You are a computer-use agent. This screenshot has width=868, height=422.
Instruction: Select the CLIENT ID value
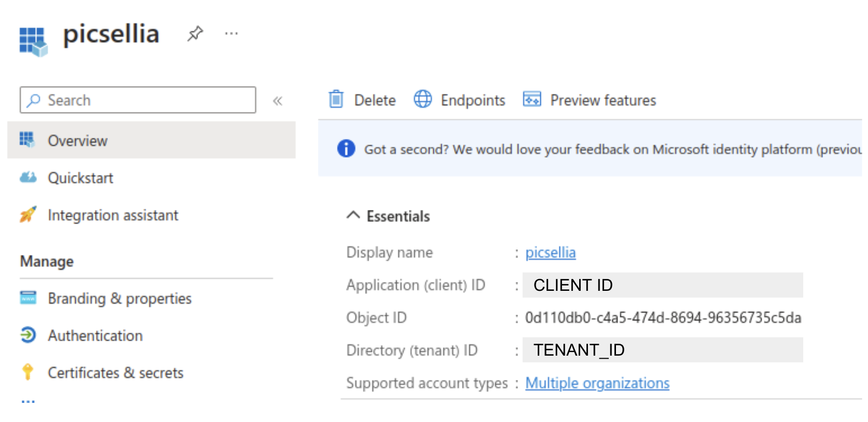pyautogui.click(x=663, y=285)
